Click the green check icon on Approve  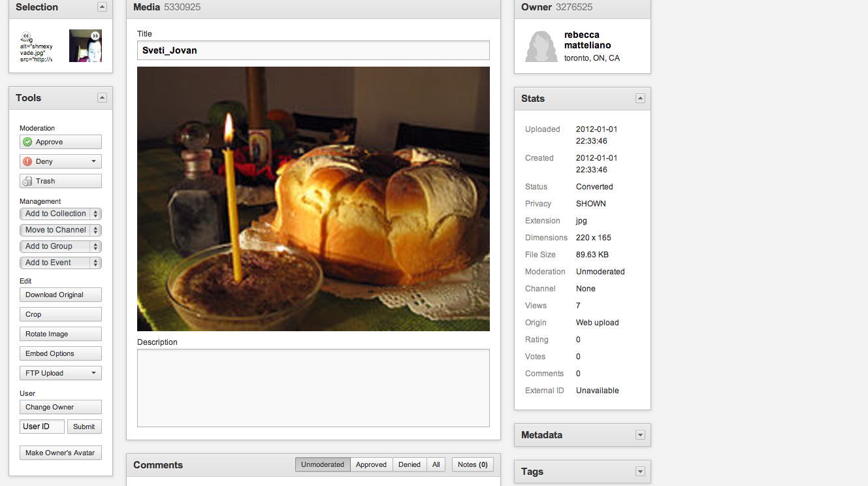click(x=27, y=142)
